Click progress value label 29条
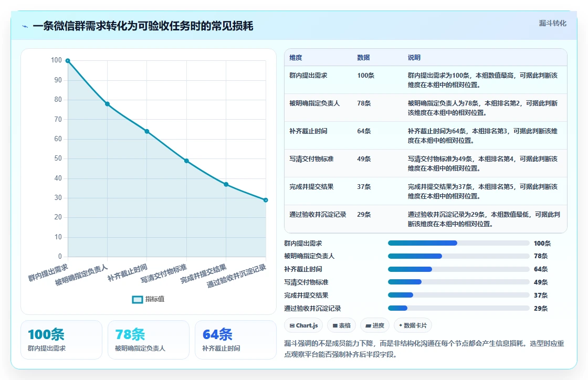The height and width of the screenshot is (380, 588). pyautogui.click(x=541, y=309)
